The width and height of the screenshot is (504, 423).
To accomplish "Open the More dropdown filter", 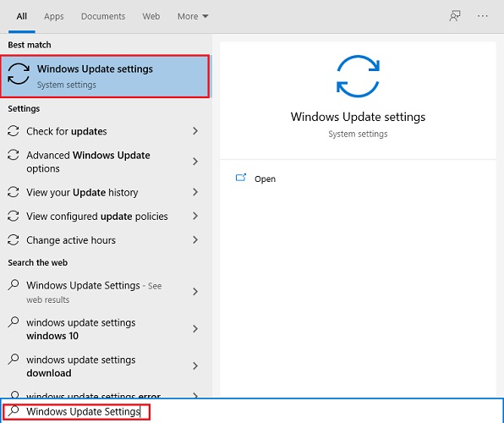I will click(193, 16).
